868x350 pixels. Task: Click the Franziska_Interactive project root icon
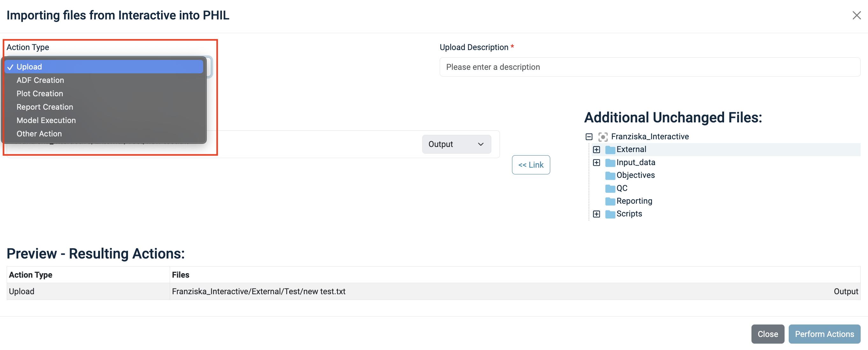click(x=603, y=136)
